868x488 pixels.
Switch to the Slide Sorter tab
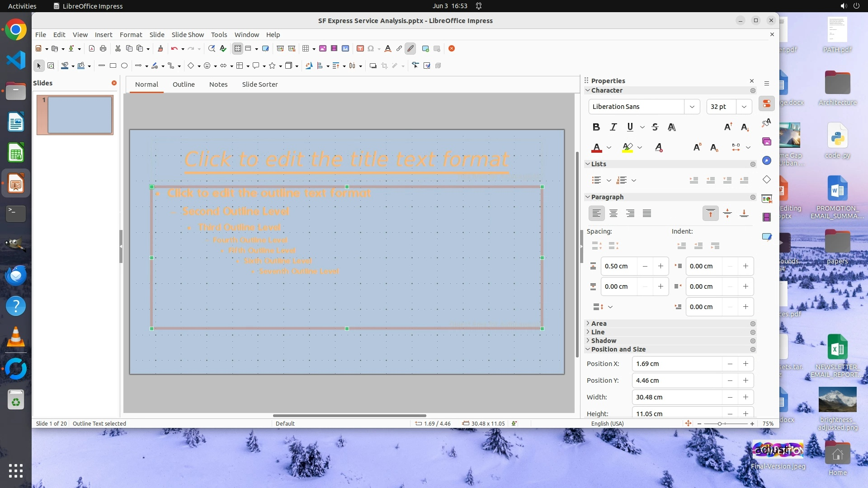coord(259,84)
